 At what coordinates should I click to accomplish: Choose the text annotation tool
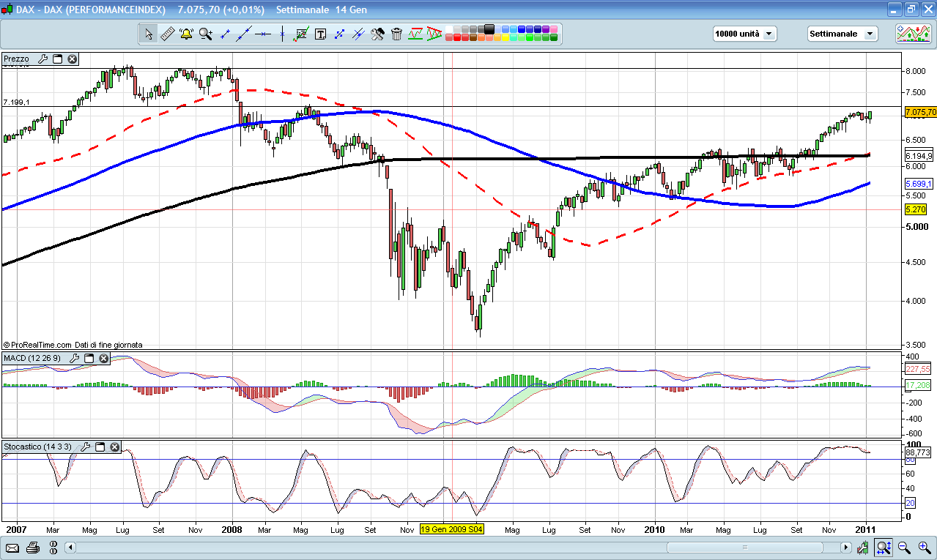(x=320, y=34)
